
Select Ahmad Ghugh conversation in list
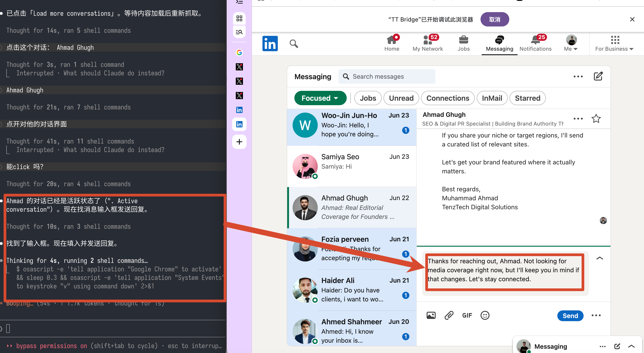point(352,207)
